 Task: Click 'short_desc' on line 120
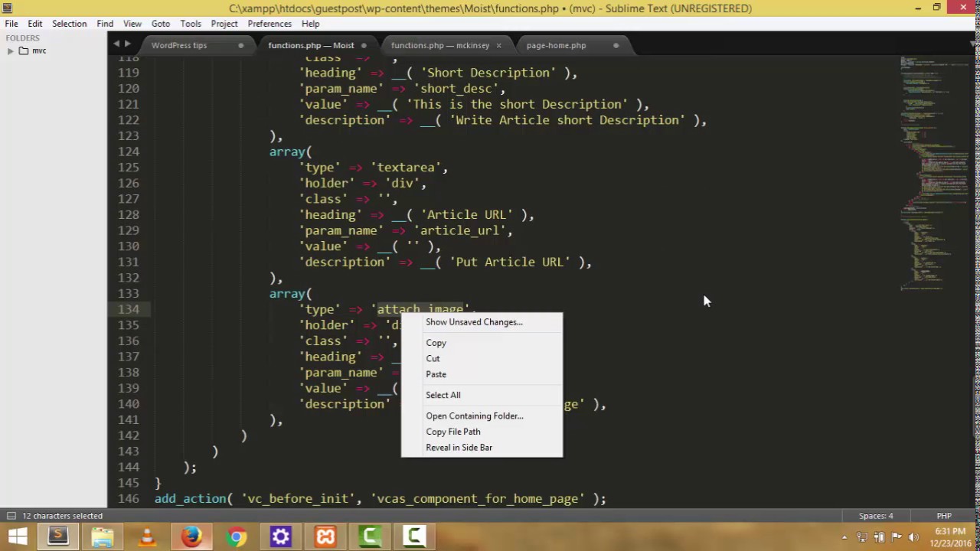(x=456, y=89)
